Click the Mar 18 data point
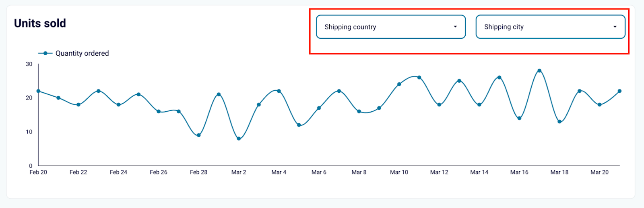 [559, 122]
